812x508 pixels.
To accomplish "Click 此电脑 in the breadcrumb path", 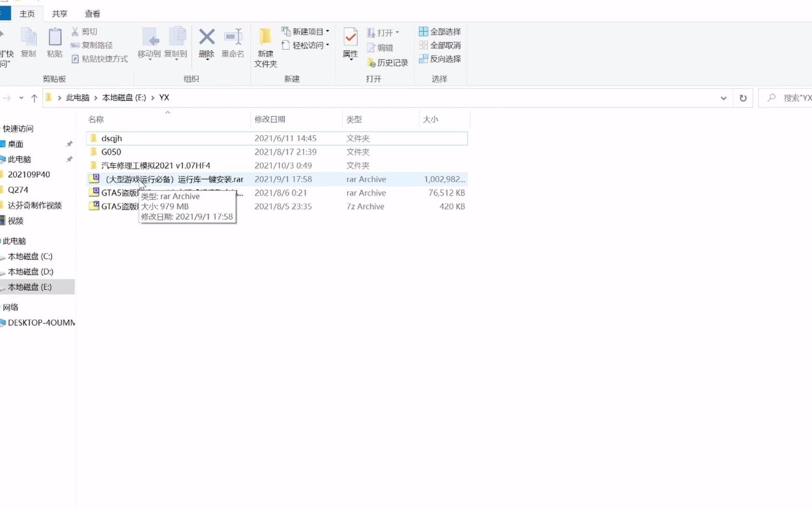I will pyautogui.click(x=78, y=97).
